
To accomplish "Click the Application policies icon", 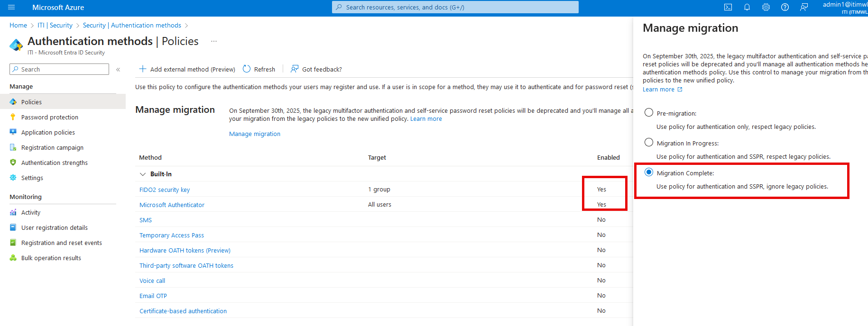I will click(13, 132).
